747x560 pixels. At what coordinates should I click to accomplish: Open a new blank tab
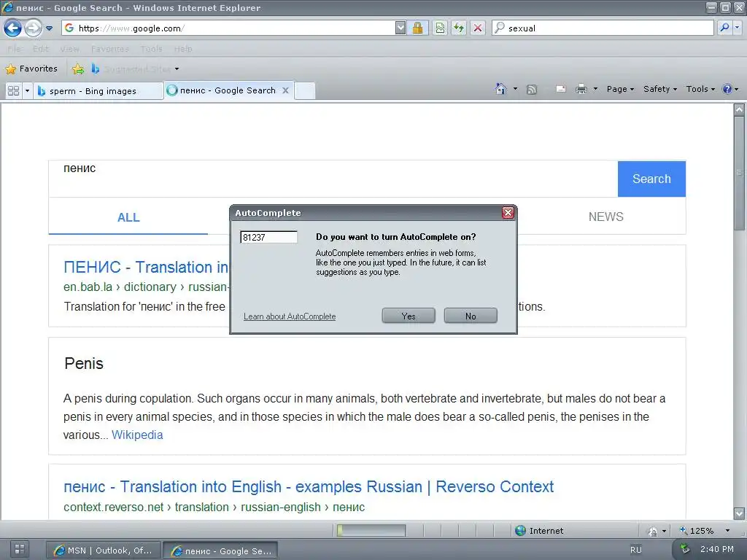[x=305, y=90]
